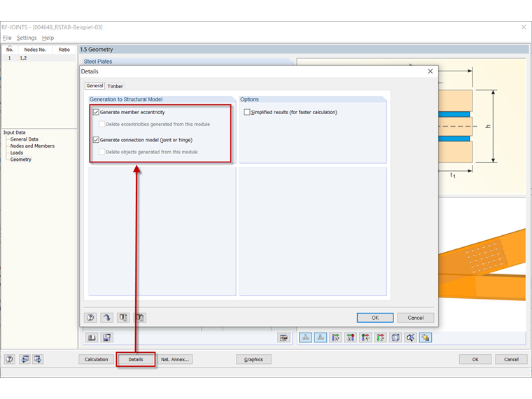Viewport: 532px width, 399px height.
Task: Toggle Delete objects generated from this module
Action: click(x=101, y=152)
